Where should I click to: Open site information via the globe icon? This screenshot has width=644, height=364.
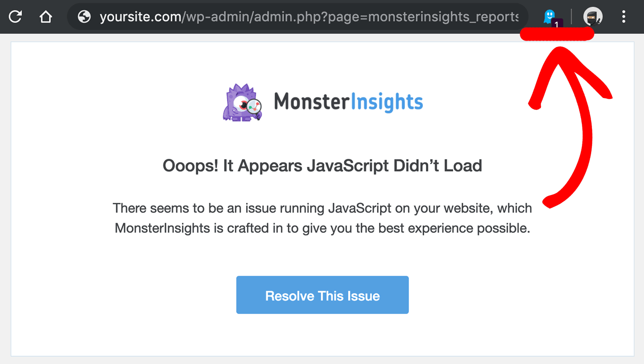(x=85, y=16)
